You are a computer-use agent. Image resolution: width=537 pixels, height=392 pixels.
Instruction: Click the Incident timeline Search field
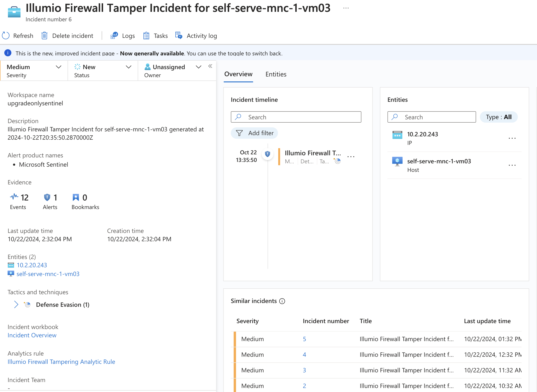(x=296, y=117)
